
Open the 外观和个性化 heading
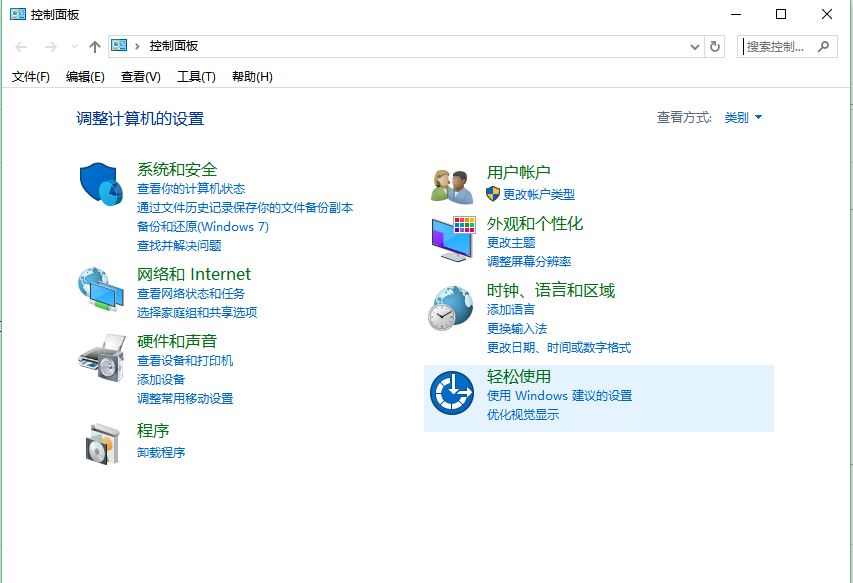535,224
